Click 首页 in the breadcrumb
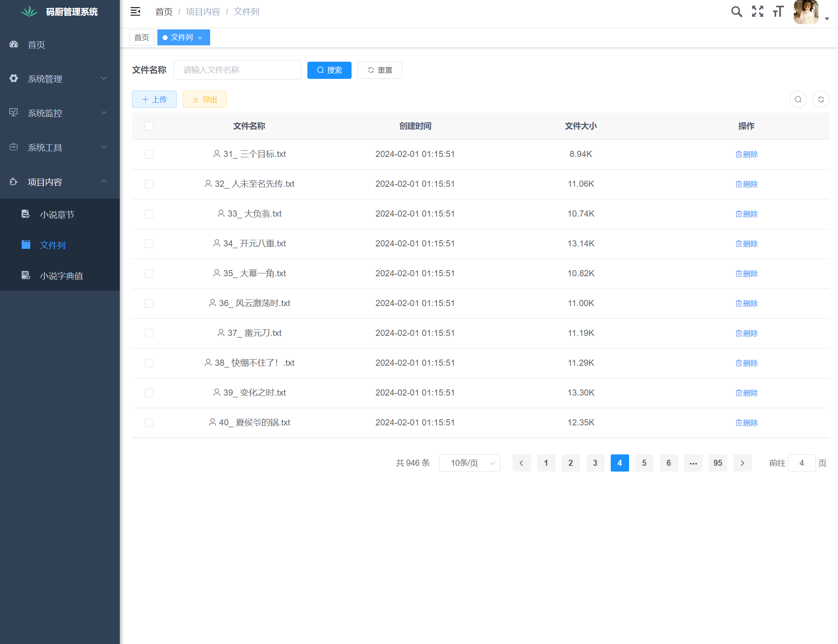Viewport: 838px width, 644px height. coord(164,11)
